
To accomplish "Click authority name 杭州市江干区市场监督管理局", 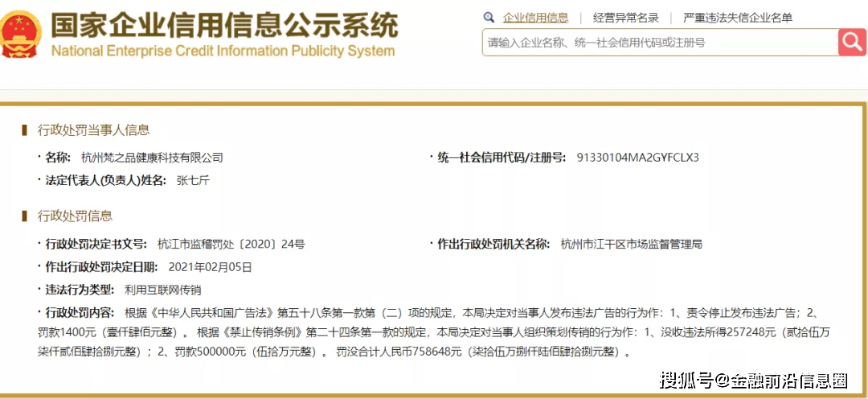I will pos(631,244).
